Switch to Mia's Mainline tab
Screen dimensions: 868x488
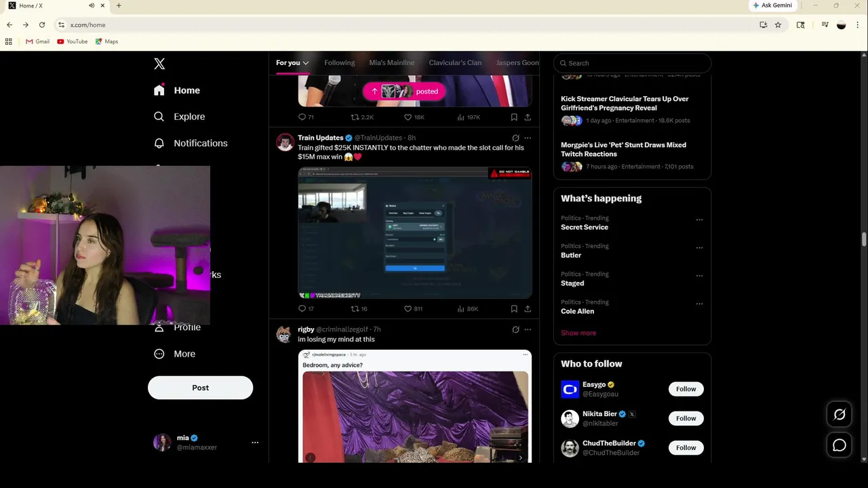pos(391,62)
